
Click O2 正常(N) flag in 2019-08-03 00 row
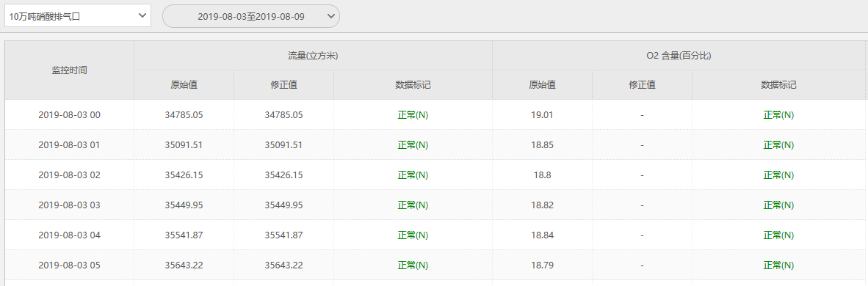778,115
